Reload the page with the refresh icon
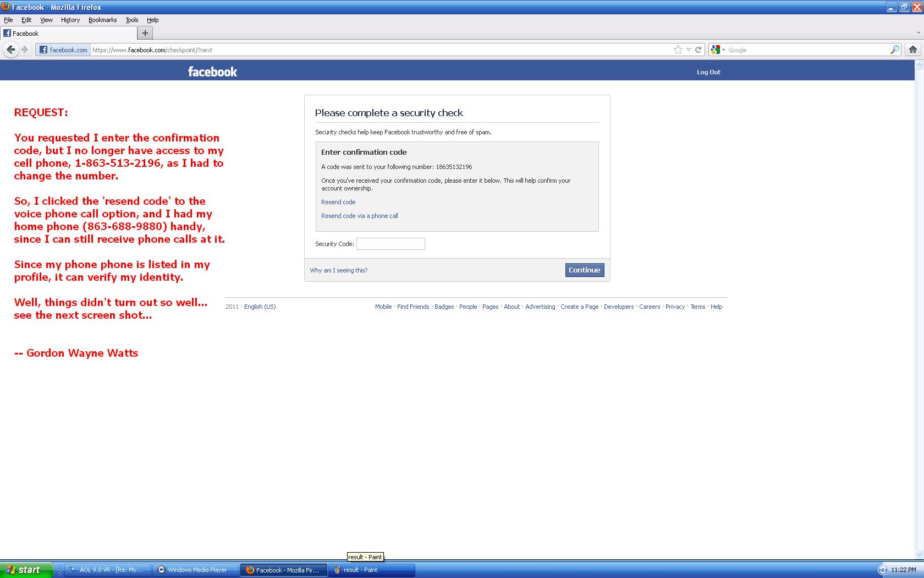924x578 pixels. coord(698,50)
